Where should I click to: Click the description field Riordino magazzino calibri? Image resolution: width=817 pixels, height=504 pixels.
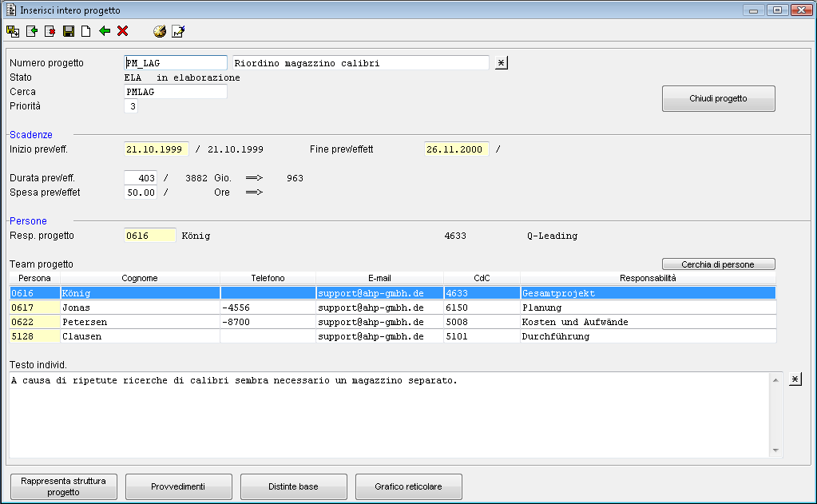click(x=360, y=63)
